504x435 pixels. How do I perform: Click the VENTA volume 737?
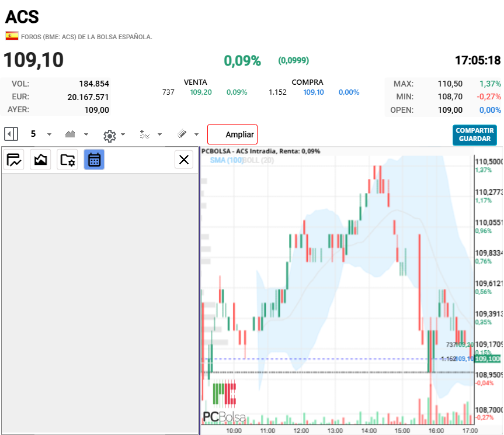point(168,92)
